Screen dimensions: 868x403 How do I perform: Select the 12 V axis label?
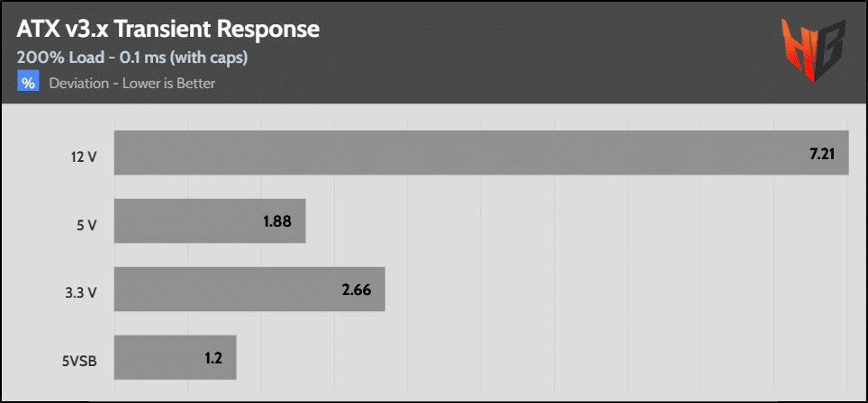click(84, 157)
